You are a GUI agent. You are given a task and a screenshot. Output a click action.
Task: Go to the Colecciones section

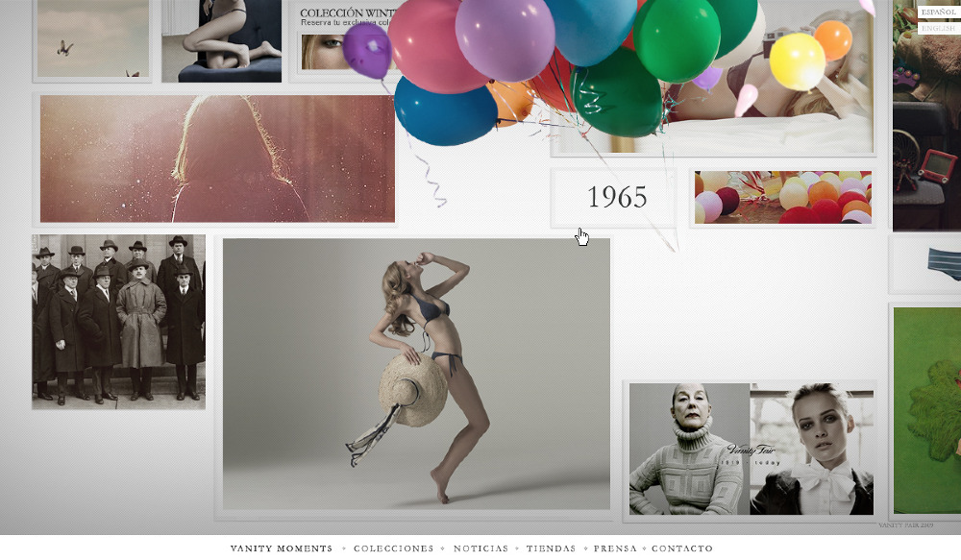pos(393,548)
